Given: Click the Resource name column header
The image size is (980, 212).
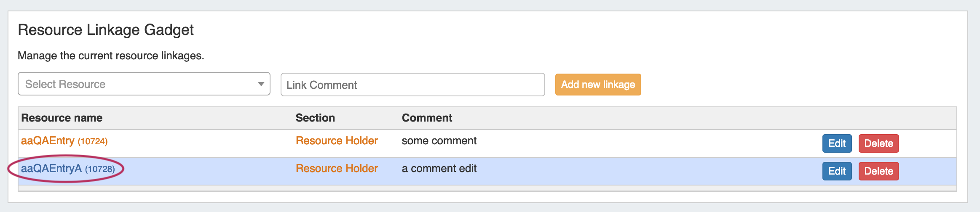Looking at the screenshot, I should (62, 118).
